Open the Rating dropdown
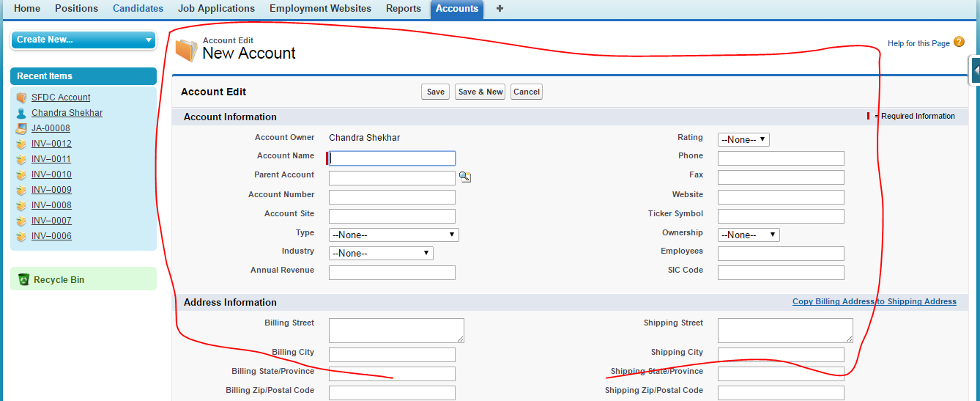This screenshot has width=980, height=401. (x=743, y=139)
